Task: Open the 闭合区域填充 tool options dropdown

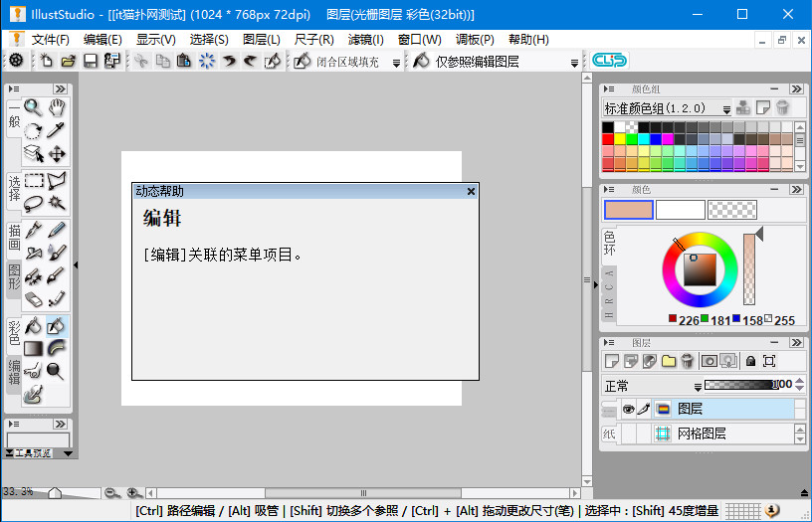Action: pyautogui.click(x=396, y=63)
